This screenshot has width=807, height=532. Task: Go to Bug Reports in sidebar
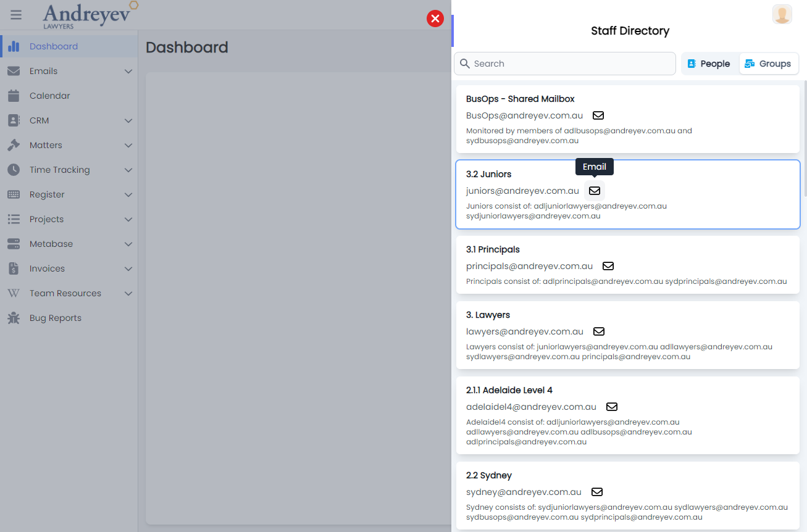(x=55, y=318)
